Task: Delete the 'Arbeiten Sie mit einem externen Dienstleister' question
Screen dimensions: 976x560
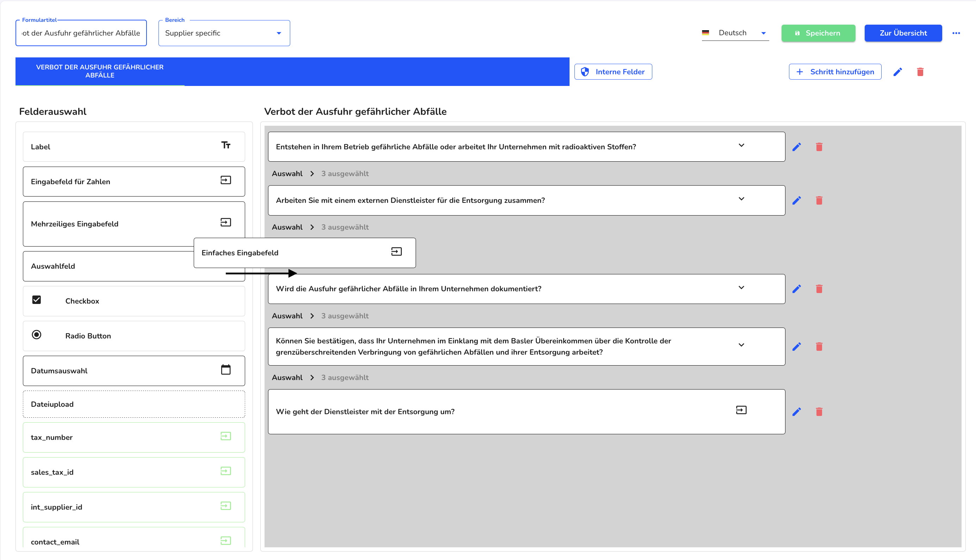Action: click(x=819, y=200)
